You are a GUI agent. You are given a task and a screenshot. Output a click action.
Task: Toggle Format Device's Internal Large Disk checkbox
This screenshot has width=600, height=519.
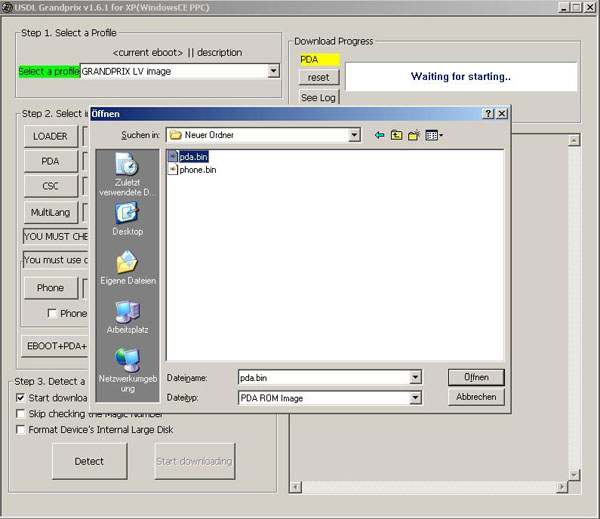click(21, 430)
